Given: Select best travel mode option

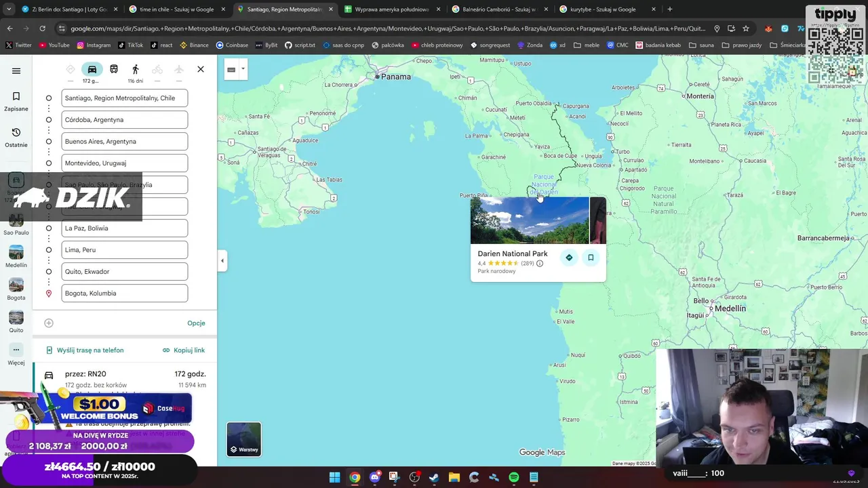Looking at the screenshot, I should coord(71,69).
